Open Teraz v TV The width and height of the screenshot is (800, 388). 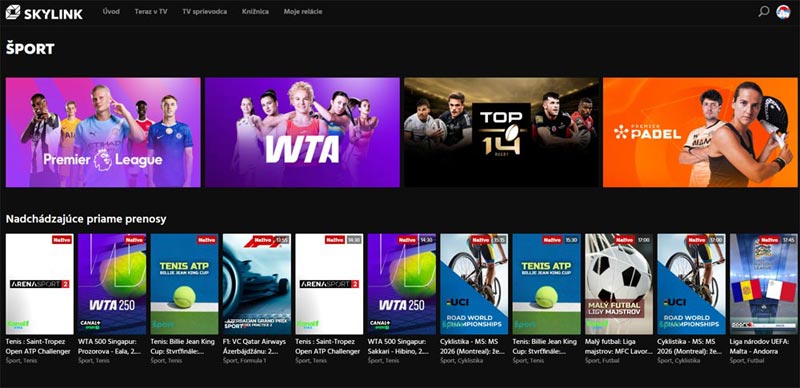pyautogui.click(x=151, y=11)
